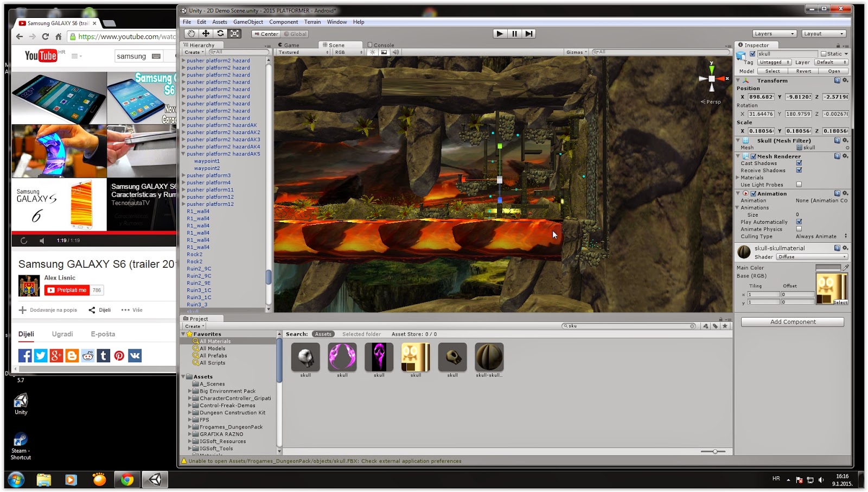
Task: Collapse pusher platform2 hazardAK5 in Hierarchy
Action: coord(183,154)
